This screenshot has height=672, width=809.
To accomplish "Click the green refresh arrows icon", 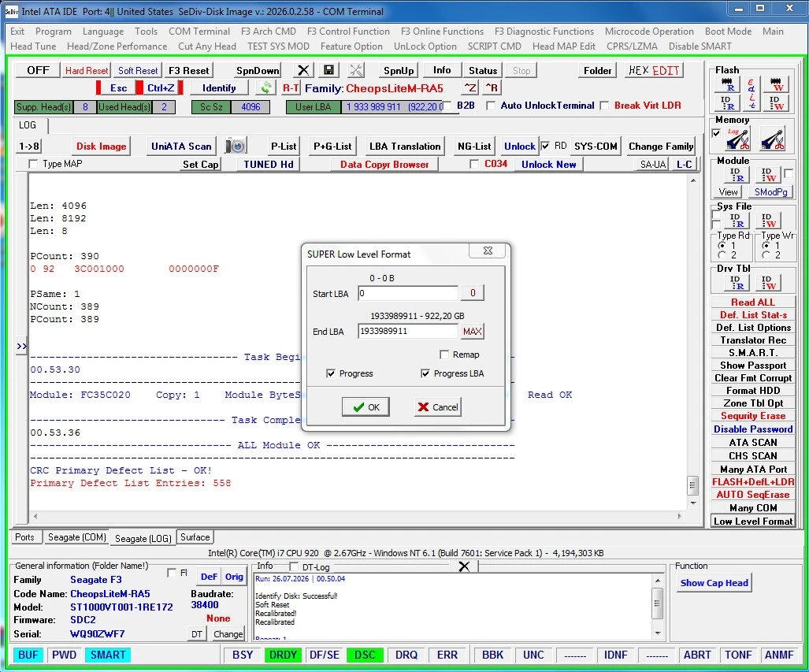I will [265, 87].
